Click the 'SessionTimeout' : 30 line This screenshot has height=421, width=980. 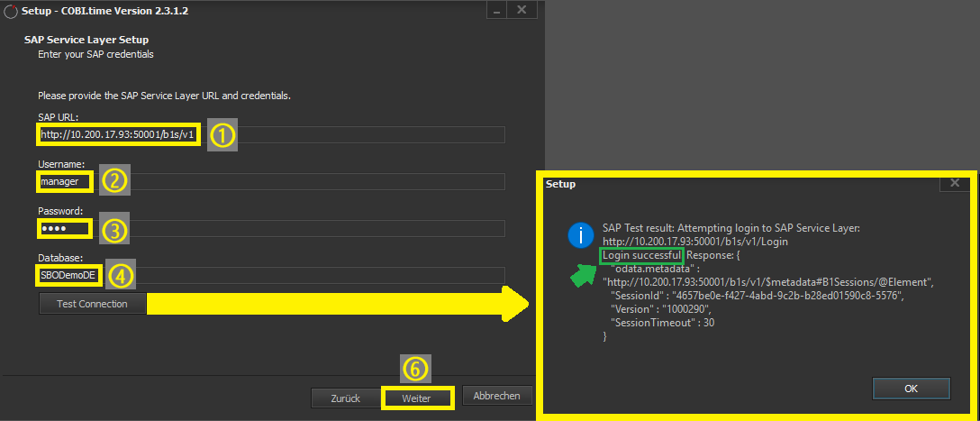click(x=663, y=324)
